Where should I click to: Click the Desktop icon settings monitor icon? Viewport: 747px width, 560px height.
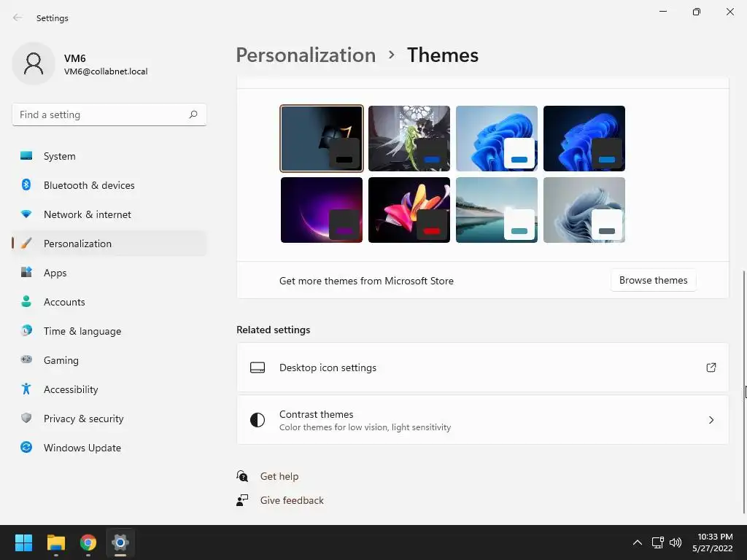pos(258,367)
